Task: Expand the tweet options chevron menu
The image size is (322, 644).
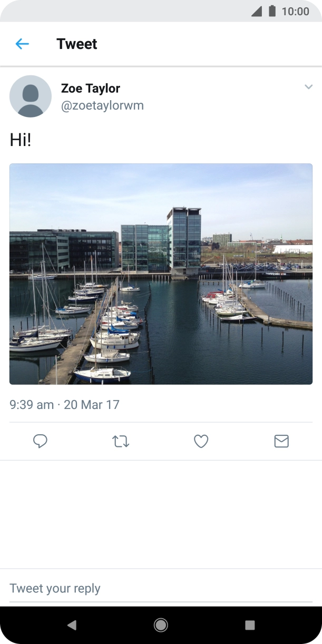Action: point(308,87)
